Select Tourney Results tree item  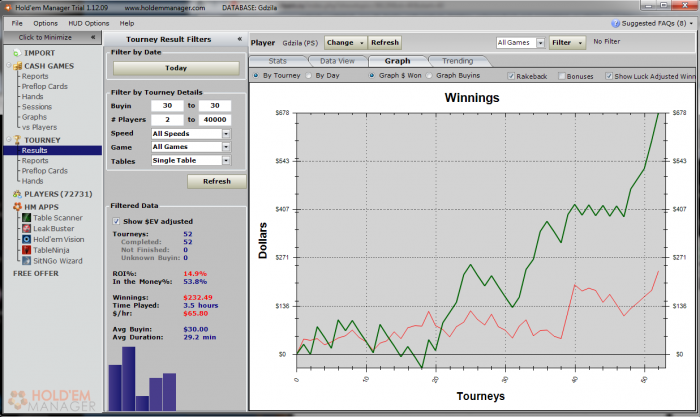pos(53,150)
